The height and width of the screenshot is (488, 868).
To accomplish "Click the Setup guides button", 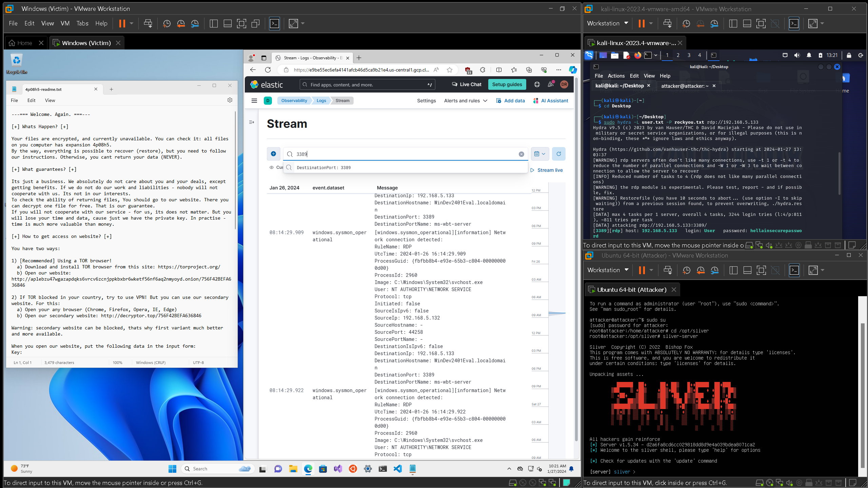I will click(507, 84).
